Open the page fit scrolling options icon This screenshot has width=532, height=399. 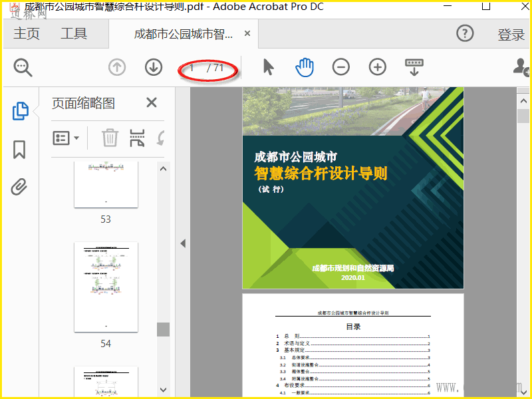coord(414,67)
